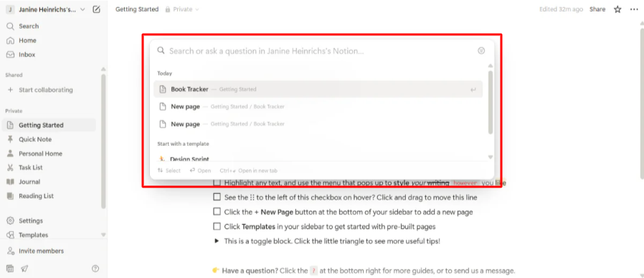Check the 'Highlight any text' checkbox
The image size is (644, 278).
point(217,182)
